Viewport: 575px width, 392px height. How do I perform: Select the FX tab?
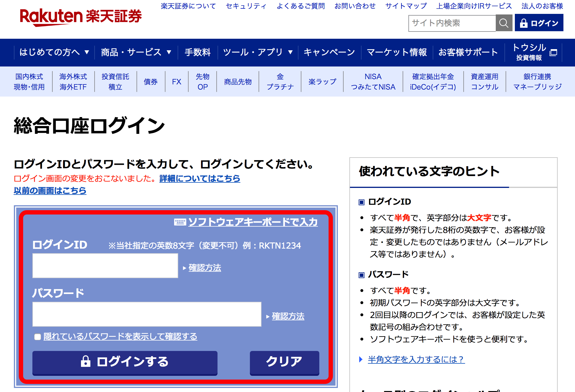point(176,82)
